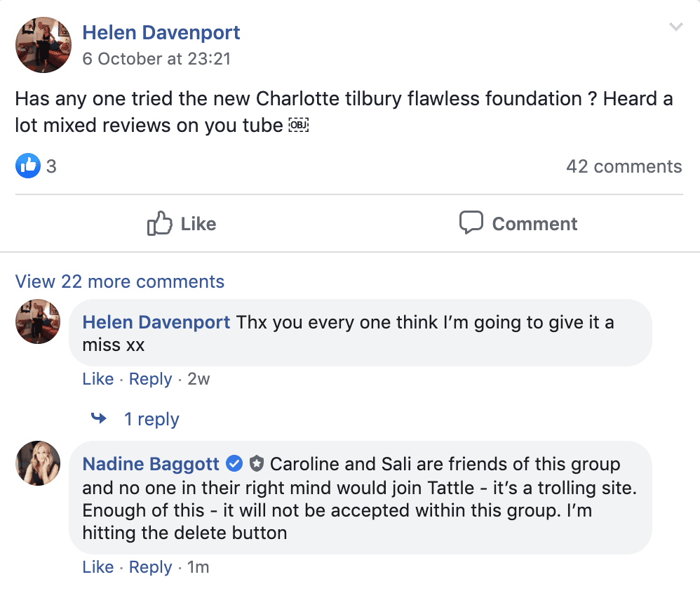Click the blue verified badge icon
This screenshot has width=700, height=591.
tap(234, 464)
